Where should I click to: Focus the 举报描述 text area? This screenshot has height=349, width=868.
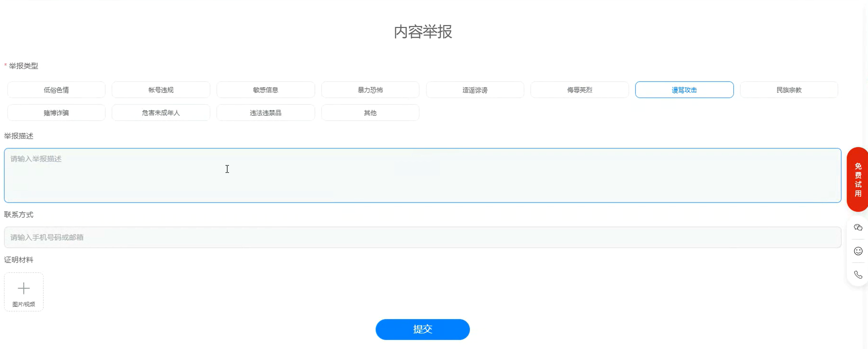tap(423, 176)
